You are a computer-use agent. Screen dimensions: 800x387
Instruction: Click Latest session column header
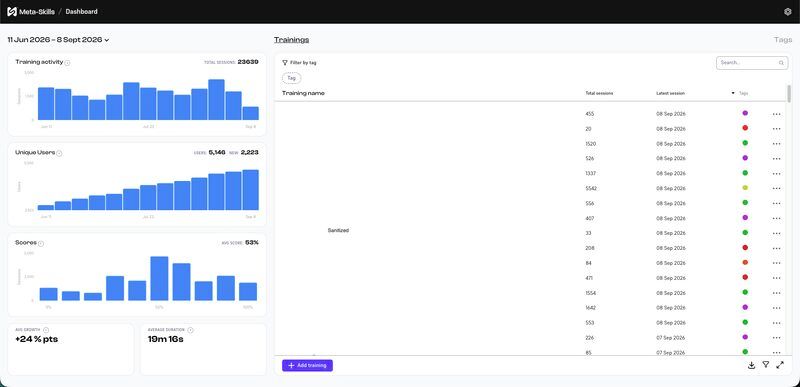click(x=670, y=93)
